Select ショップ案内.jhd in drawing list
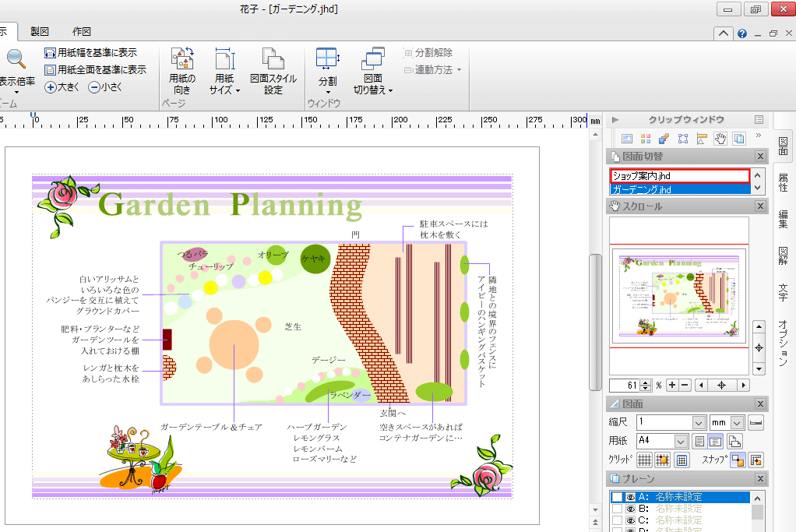The image size is (796, 532). (680, 176)
